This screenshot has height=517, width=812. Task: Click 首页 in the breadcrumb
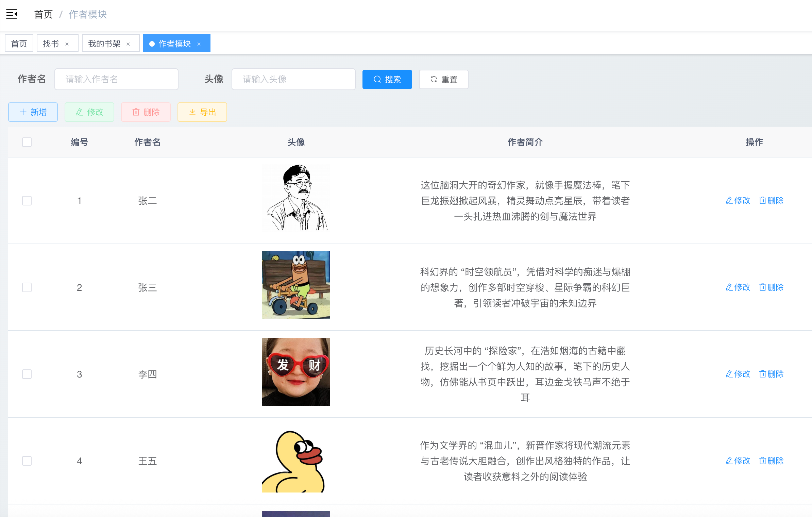pos(43,14)
